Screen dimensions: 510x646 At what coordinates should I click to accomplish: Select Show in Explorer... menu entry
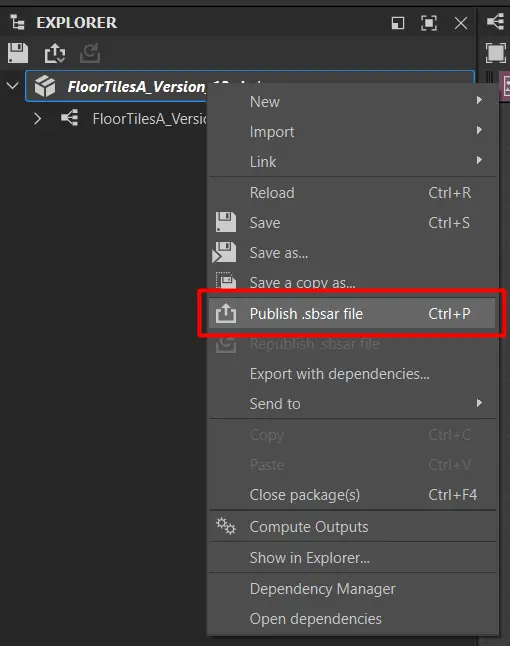[352, 557]
